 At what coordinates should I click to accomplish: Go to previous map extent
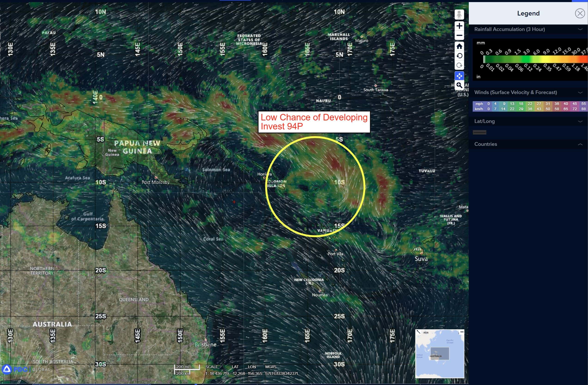(459, 56)
